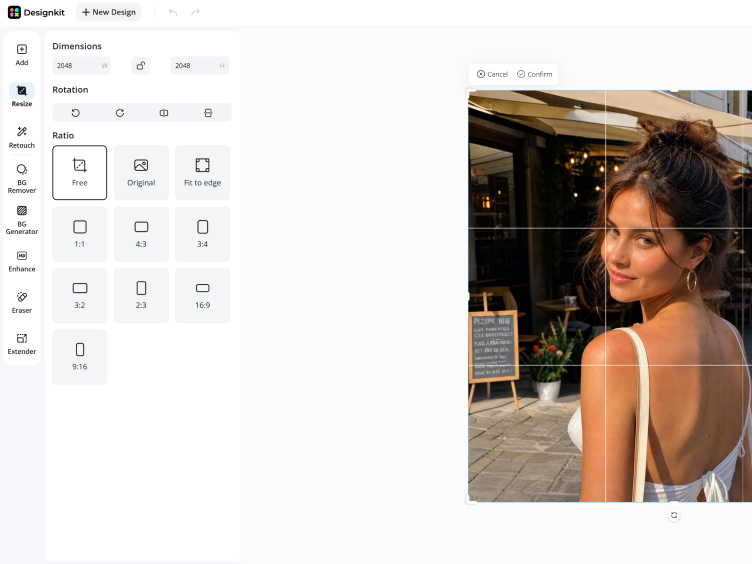This screenshot has height=564, width=752.
Task: Select the Resize tool
Action: pos(22,95)
